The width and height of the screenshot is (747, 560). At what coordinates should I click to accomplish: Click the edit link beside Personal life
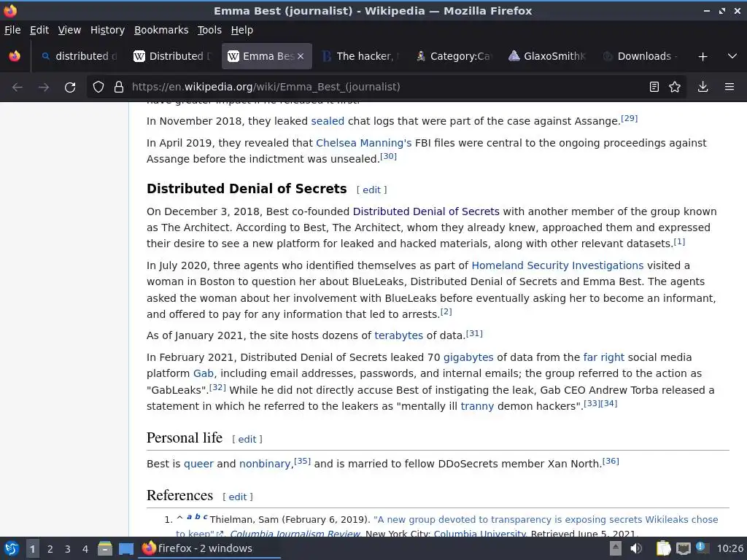tap(247, 440)
